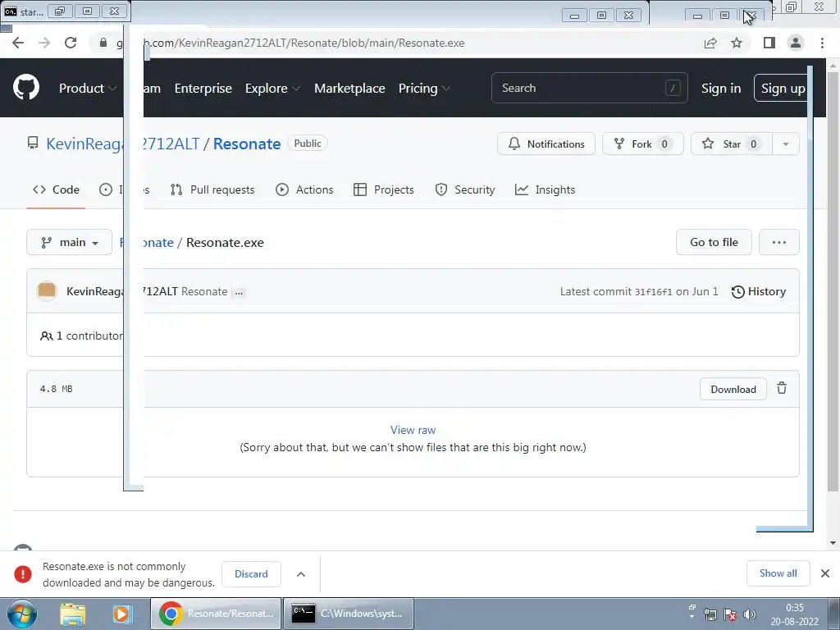Click the KevinReagan2712ALT commit avatar
The width and height of the screenshot is (840, 630).
[x=47, y=291]
